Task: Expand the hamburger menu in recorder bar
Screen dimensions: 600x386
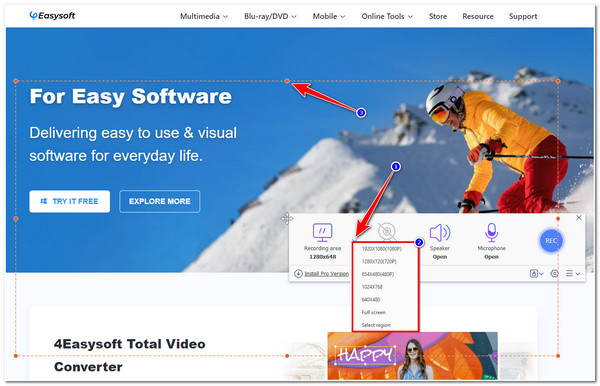Action: pyautogui.click(x=573, y=274)
